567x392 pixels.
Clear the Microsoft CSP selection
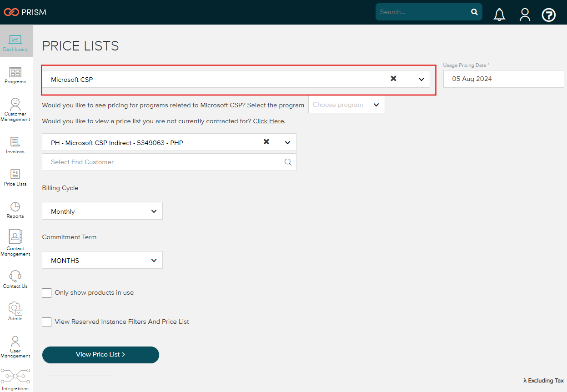click(394, 79)
